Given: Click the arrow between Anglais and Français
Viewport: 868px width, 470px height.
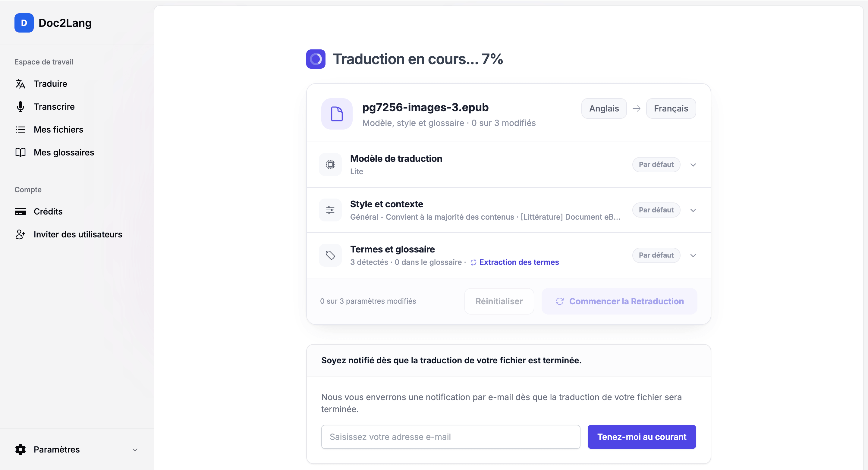Looking at the screenshot, I should pyautogui.click(x=637, y=108).
